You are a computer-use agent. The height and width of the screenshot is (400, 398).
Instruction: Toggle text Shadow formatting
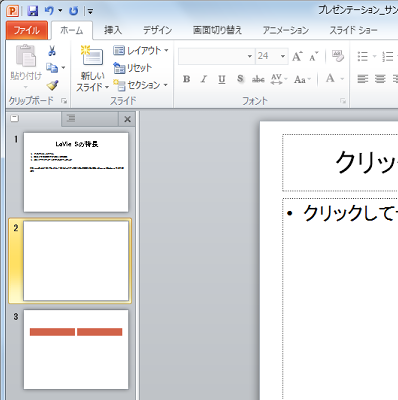240,79
